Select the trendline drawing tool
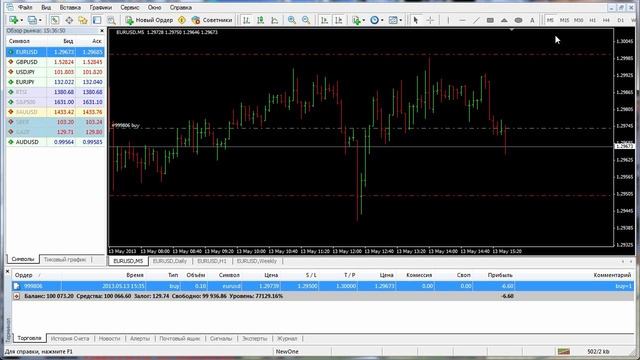This screenshot has height=360, width=640. [476, 20]
